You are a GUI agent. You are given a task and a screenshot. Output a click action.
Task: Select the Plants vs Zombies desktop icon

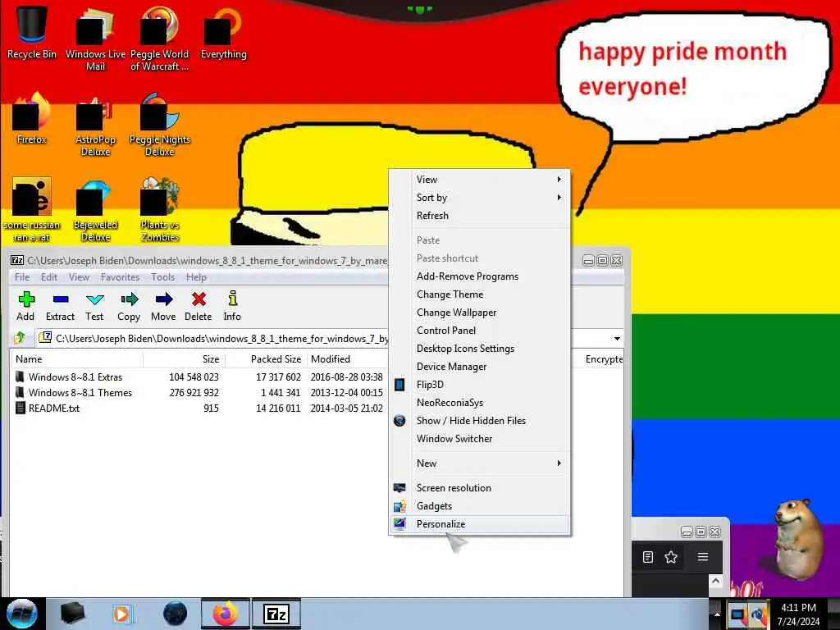(x=160, y=211)
